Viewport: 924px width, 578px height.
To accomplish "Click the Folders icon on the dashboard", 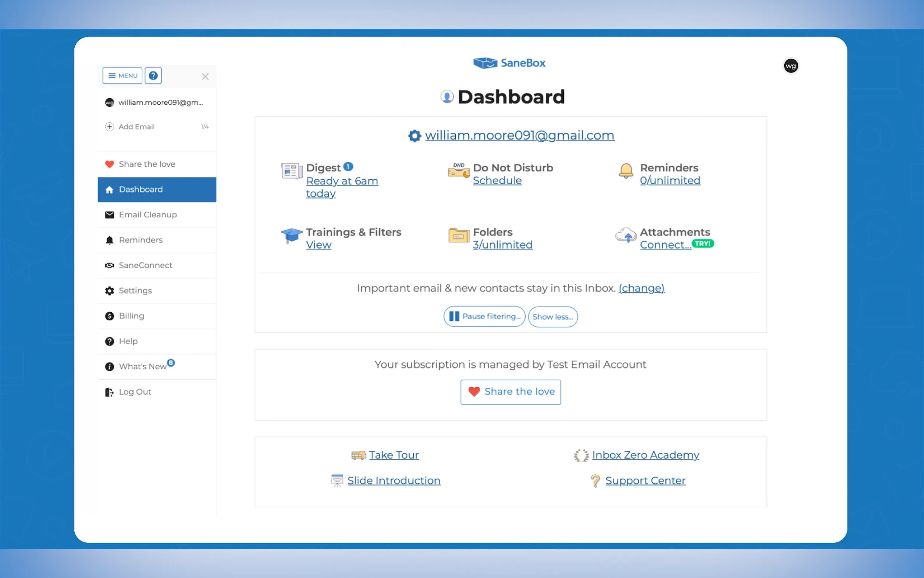I will pos(458,235).
